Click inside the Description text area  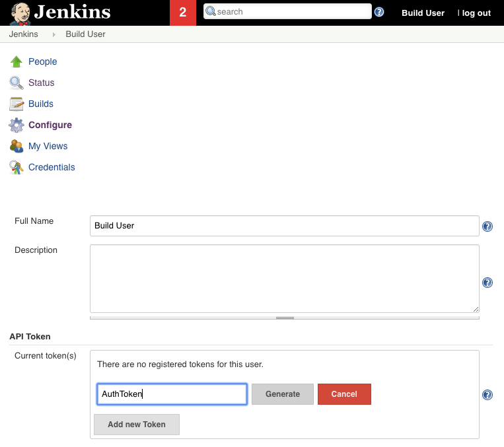click(285, 279)
